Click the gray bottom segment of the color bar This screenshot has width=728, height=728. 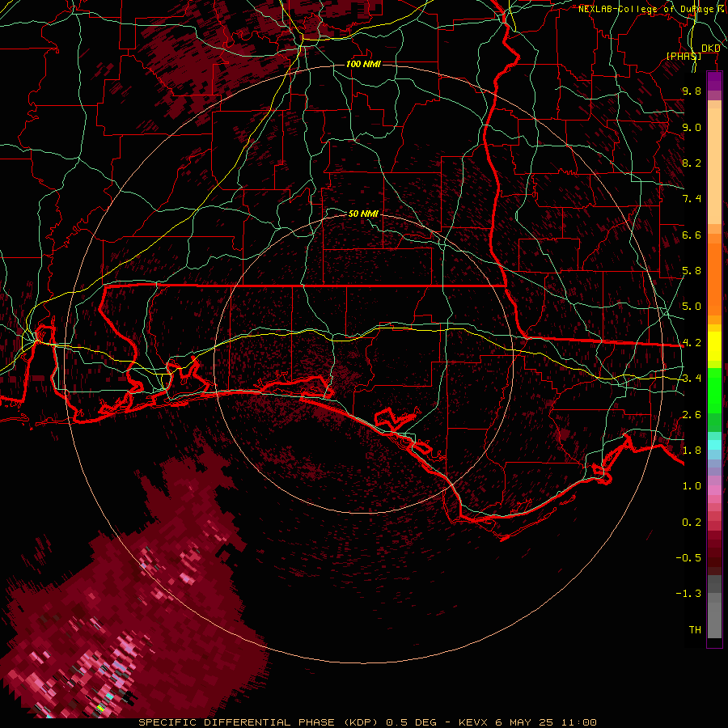tap(714, 616)
